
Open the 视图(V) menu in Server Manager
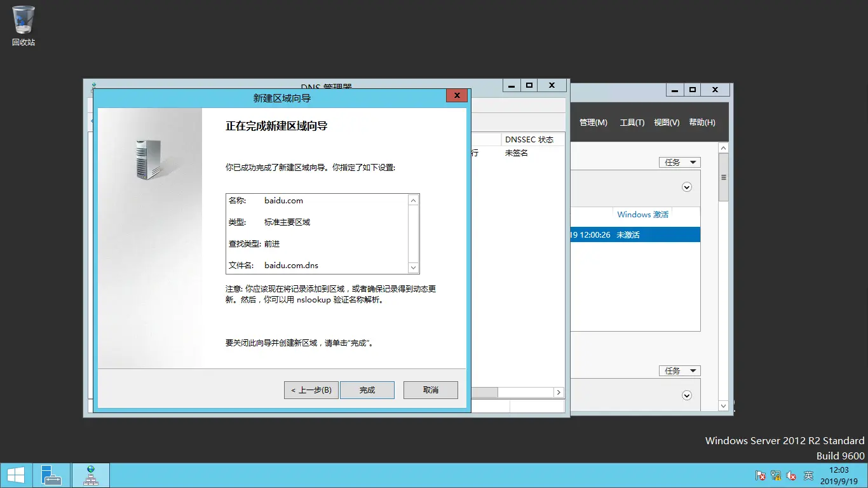(667, 123)
